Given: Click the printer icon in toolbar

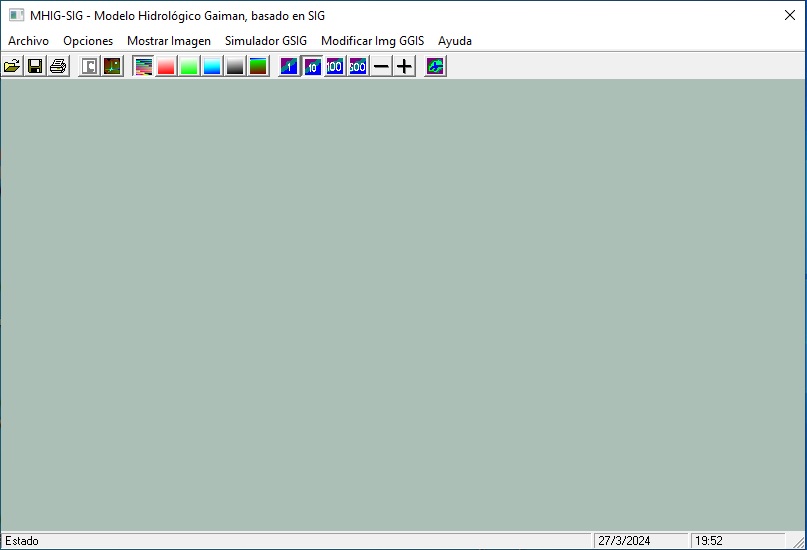Looking at the screenshot, I should click(x=58, y=66).
